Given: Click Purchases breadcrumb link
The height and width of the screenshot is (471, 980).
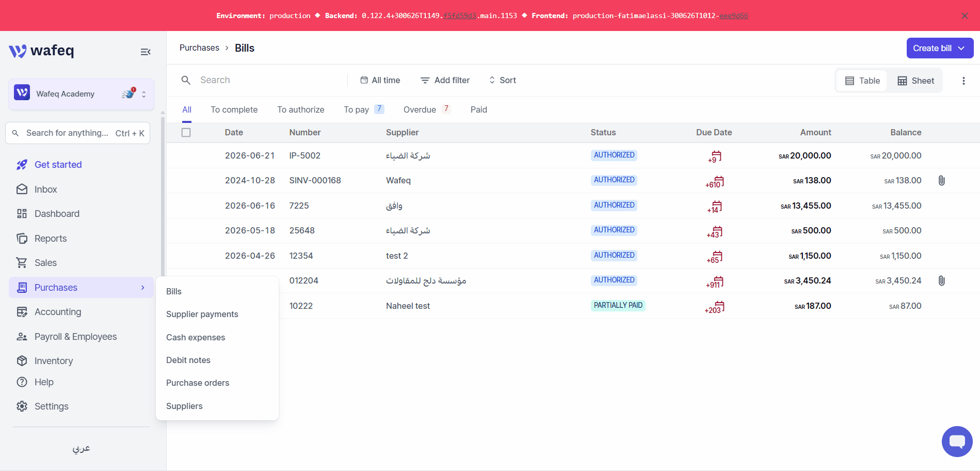Looking at the screenshot, I should [199, 48].
